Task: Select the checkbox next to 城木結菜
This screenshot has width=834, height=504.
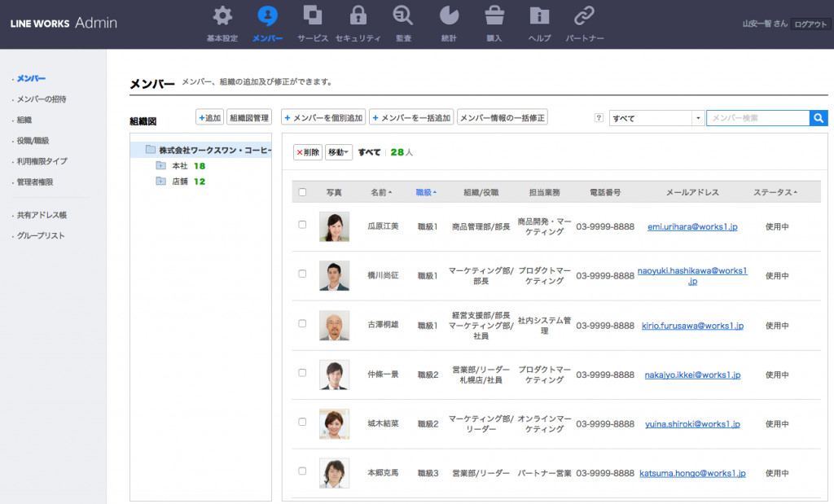Action: pos(302,422)
